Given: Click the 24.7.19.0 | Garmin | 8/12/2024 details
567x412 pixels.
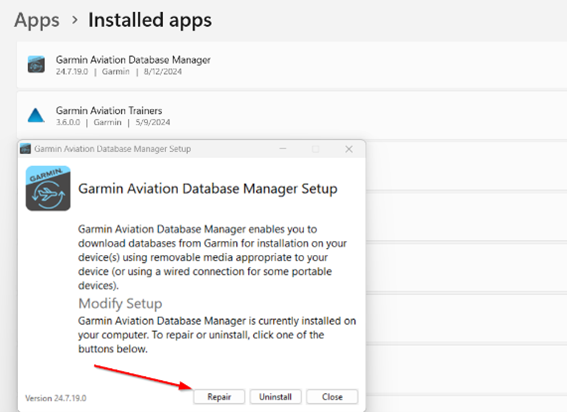Looking at the screenshot, I should [119, 72].
